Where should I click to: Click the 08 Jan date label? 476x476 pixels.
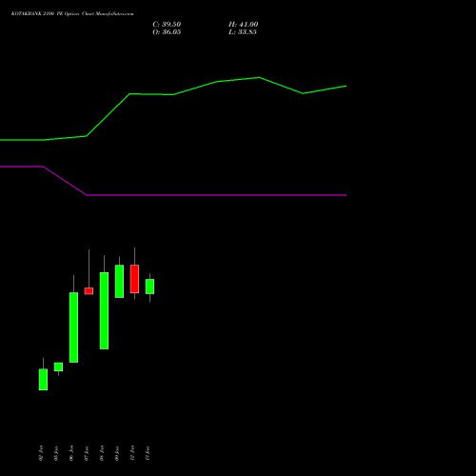[x=102, y=453]
